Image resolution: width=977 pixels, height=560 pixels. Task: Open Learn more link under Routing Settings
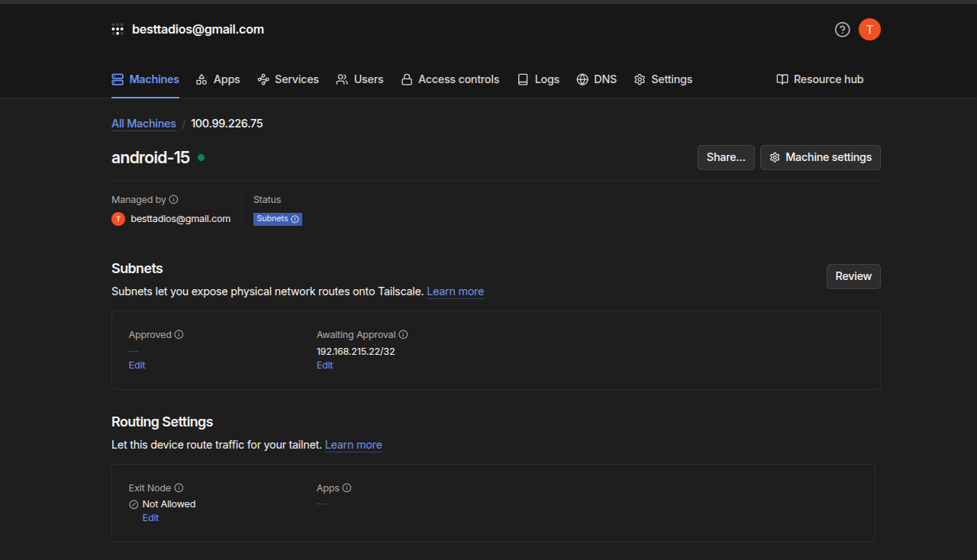point(353,445)
